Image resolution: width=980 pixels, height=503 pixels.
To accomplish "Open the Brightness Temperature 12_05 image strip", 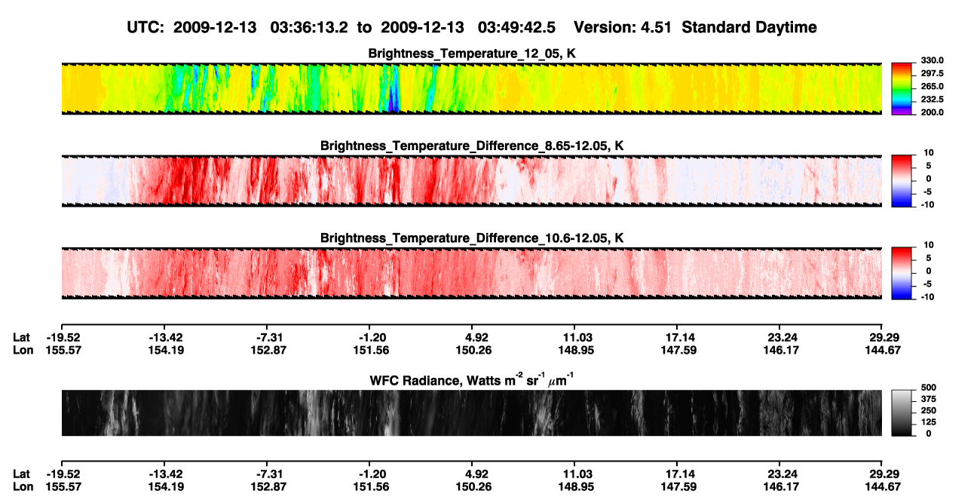I will coord(472,88).
